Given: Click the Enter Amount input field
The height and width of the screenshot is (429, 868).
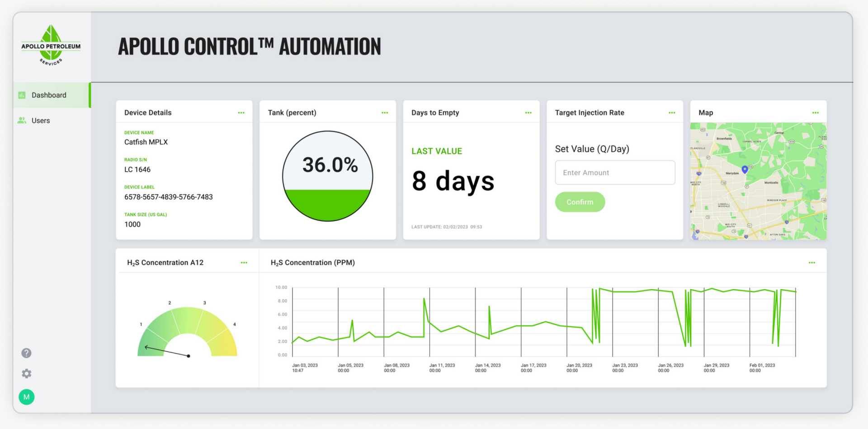Looking at the screenshot, I should point(615,173).
